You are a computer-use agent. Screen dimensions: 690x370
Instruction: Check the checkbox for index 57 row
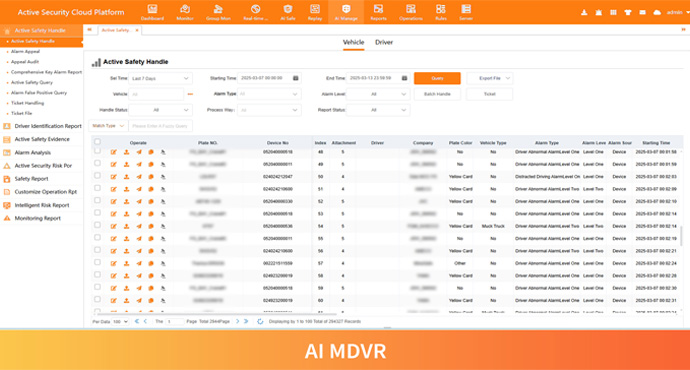pos(97,262)
